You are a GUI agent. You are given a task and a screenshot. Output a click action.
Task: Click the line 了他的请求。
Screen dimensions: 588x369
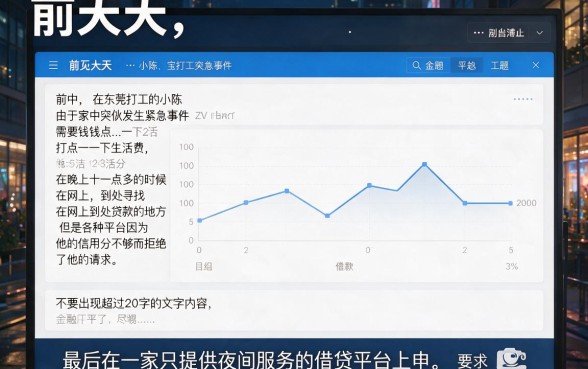click(87, 260)
